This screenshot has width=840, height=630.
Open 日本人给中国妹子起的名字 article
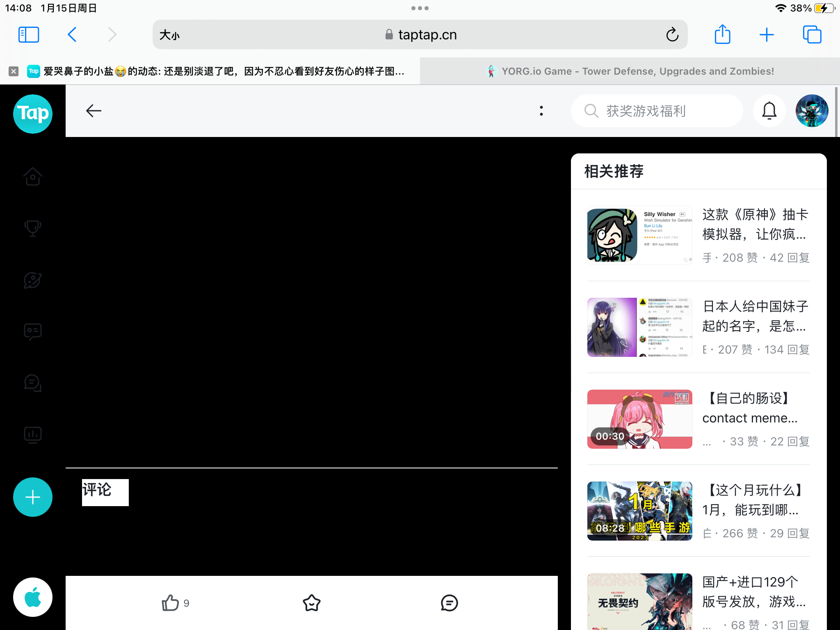click(x=756, y=316)
